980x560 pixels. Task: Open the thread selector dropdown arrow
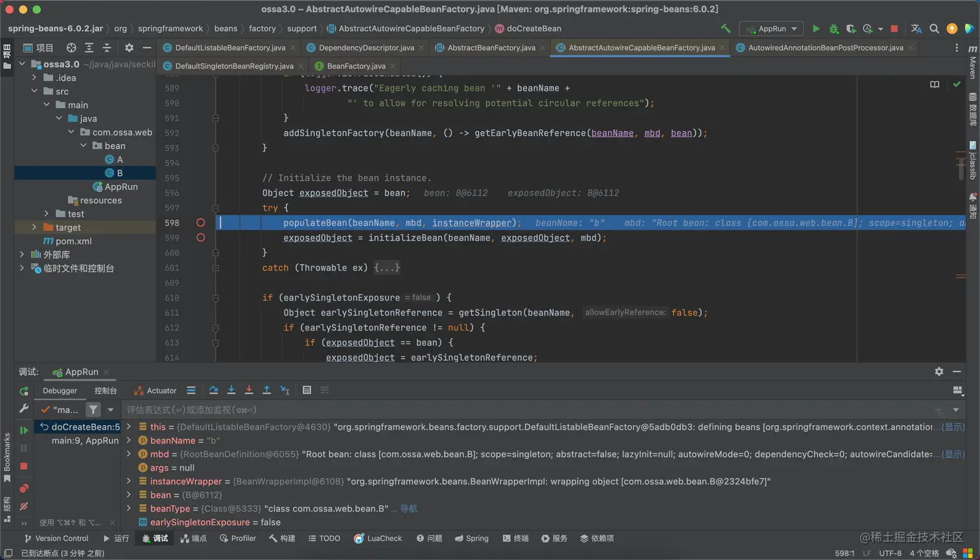110,410
